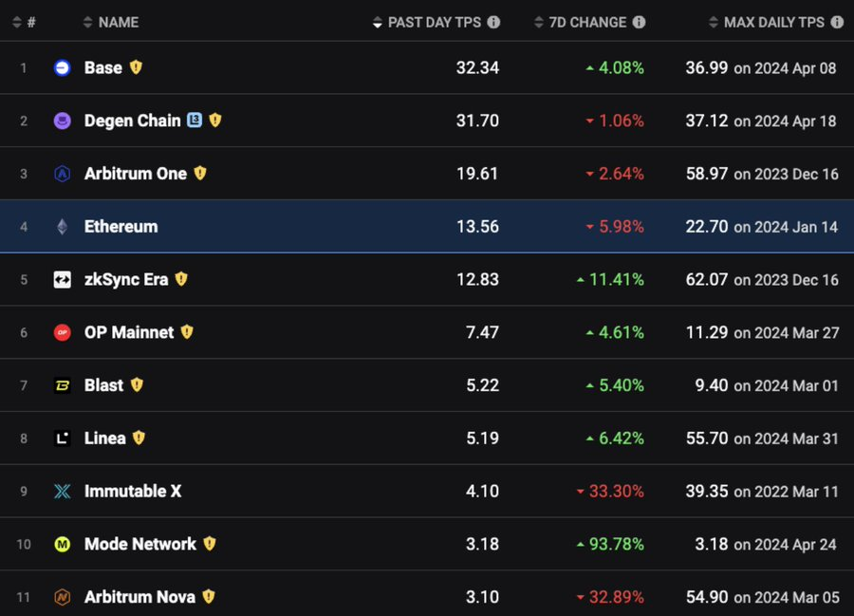Screen dimensions: 854x616
Task: Click the Ethereum diamond logo icon
Action: pos(62,227)
